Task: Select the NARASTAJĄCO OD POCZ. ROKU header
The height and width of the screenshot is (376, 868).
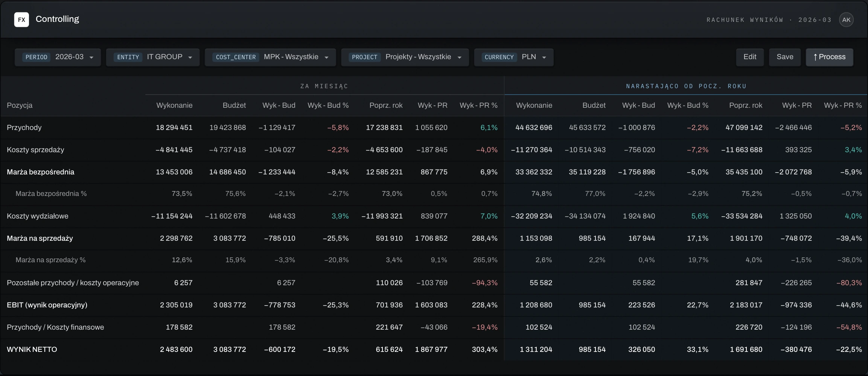Action: 686,86
